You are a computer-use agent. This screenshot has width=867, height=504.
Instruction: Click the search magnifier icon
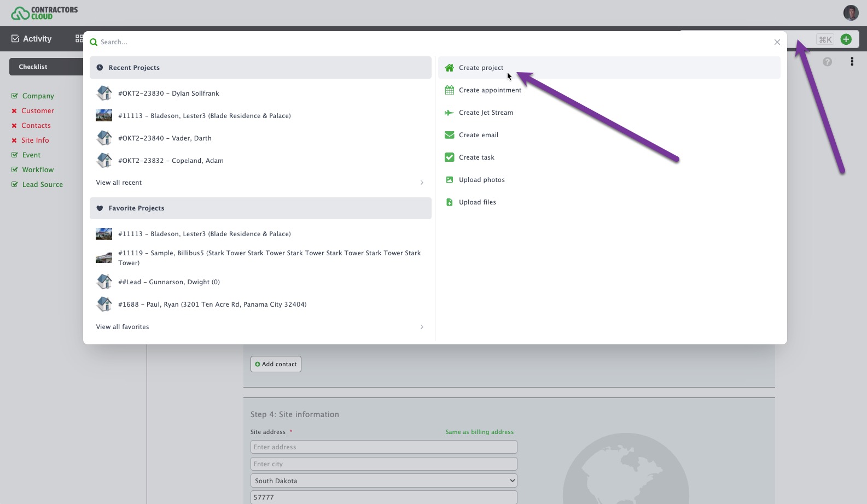[94, 42]
